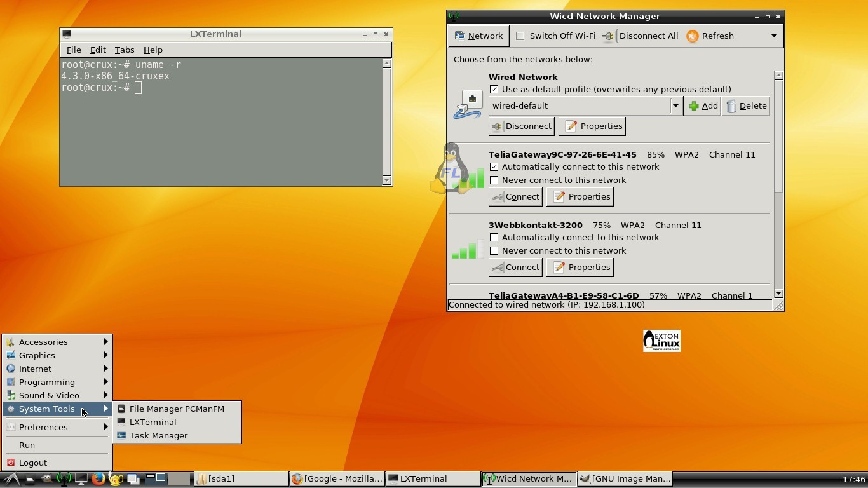Open the LXTerminal window menu icon in title bar
868x488 pixels.
pyautogui.click(x=67, y=34)
